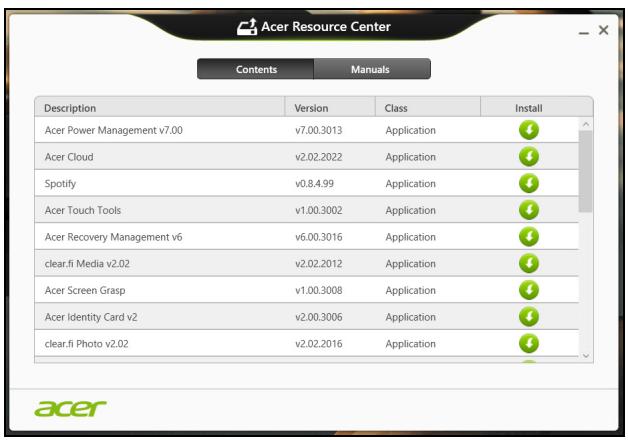
Task: Select the Spotify row text
Action: click(60, 184)
